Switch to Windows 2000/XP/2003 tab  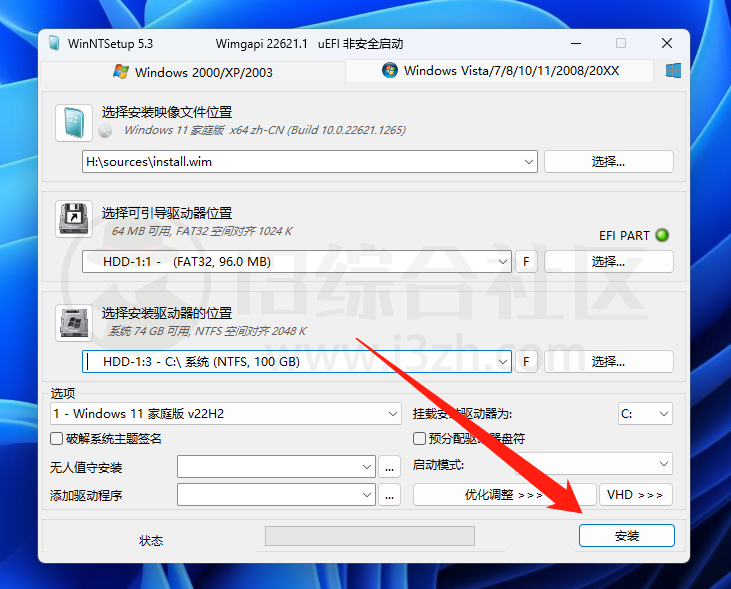[193, 72]
